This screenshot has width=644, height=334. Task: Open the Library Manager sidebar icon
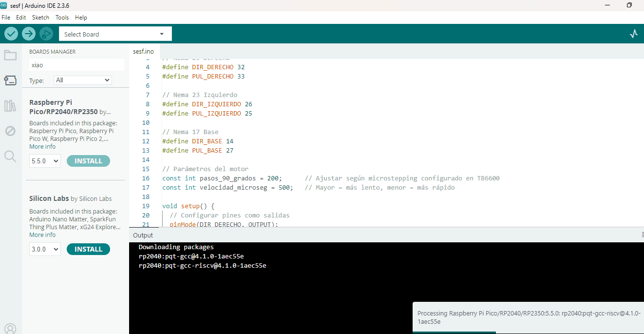[x=10, y=105]
